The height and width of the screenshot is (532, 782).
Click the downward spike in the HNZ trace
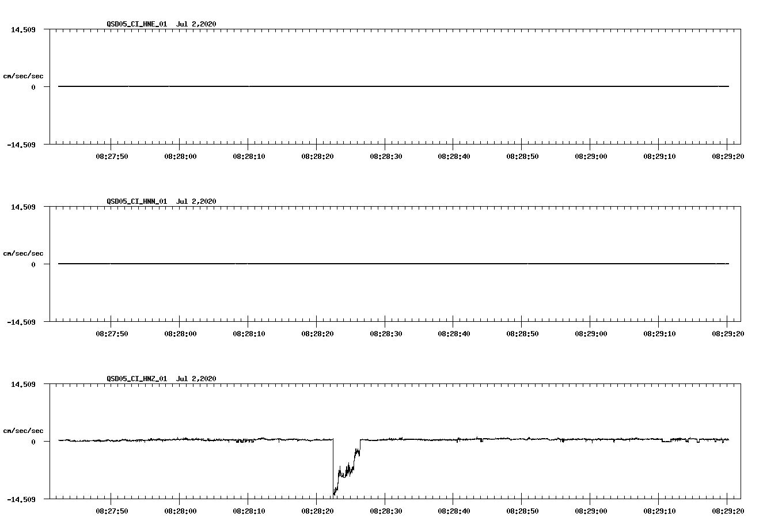[346, 468]
